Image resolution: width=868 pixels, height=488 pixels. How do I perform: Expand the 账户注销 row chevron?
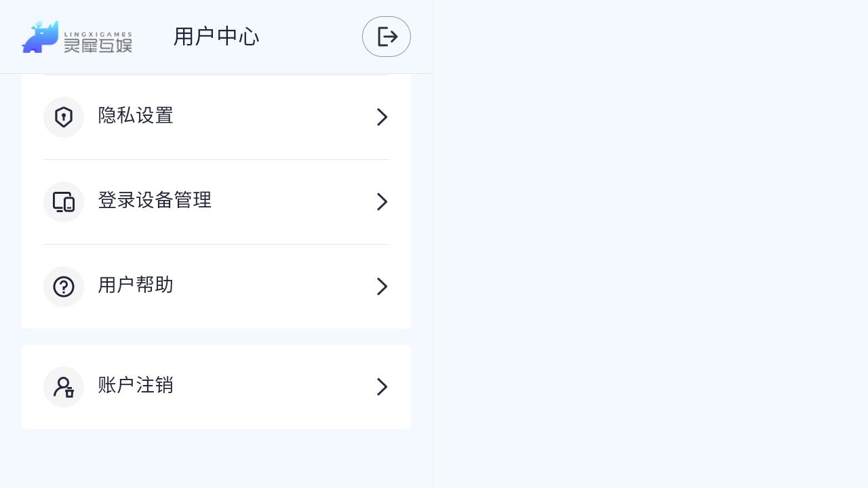pos(382,386)
